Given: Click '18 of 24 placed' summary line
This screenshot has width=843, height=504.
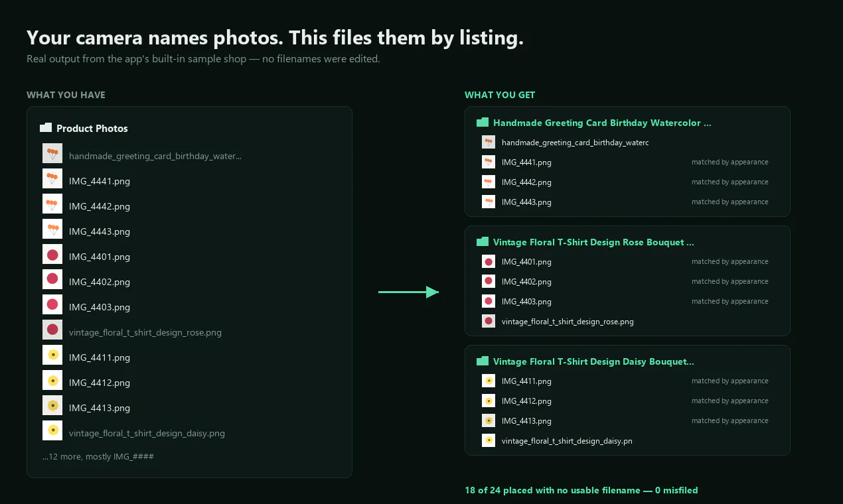Looking at the screenshot, I should 581,490.
